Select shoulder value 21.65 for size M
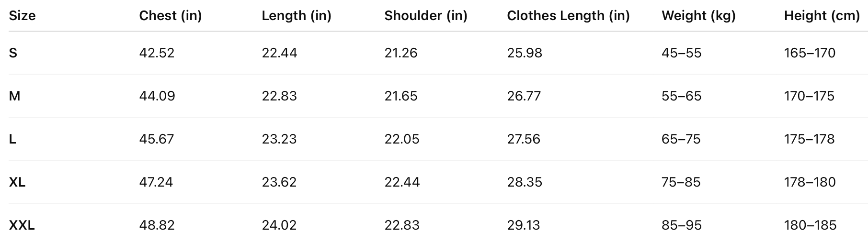868x244 pixels. coord(401,96)
